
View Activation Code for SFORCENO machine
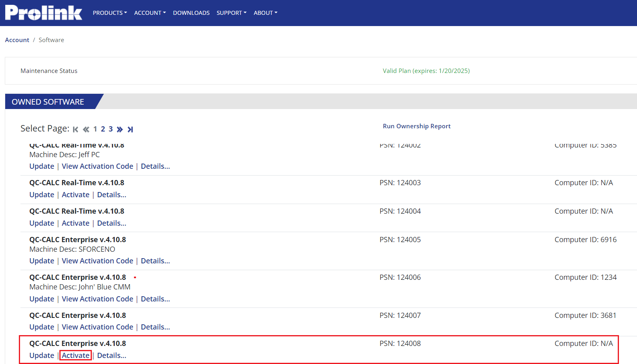coord(97,261)
